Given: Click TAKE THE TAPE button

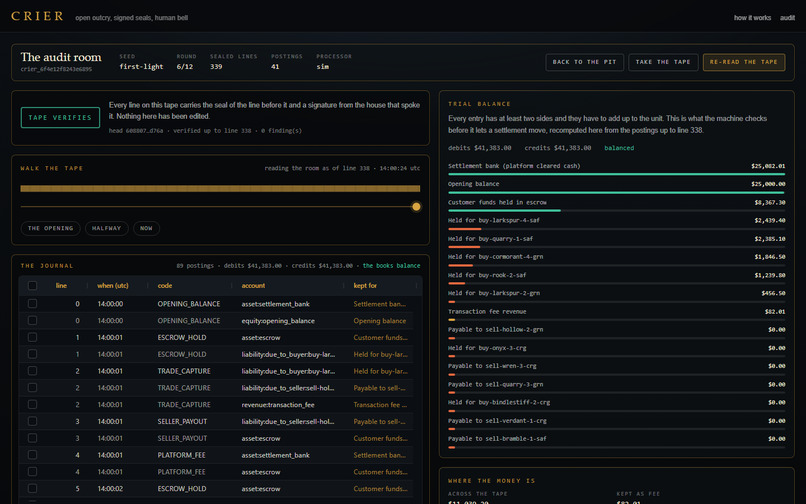Looking at the screenshot, I should 663,62.
